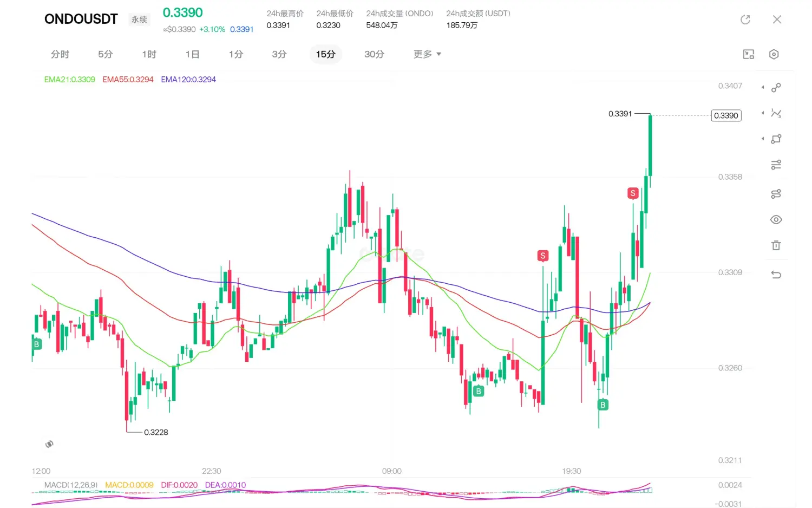The height and width of the screenshot is (508, 812).
Task: Delete drawings with the trash icon
Action: point(776,245)
